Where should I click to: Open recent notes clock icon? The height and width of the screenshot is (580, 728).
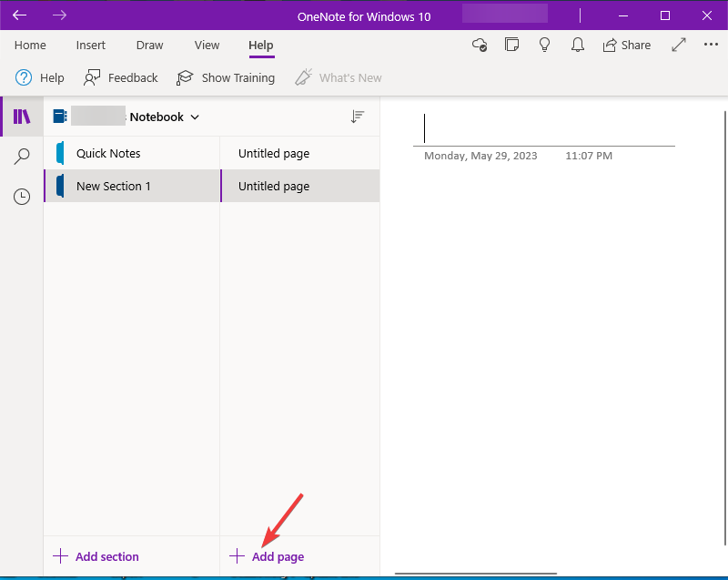pos(22,197)
